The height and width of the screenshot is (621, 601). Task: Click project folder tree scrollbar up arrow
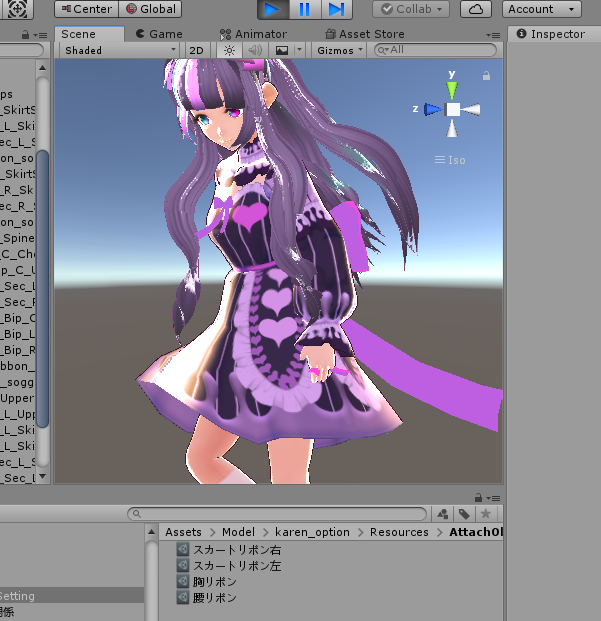(151, 531)
